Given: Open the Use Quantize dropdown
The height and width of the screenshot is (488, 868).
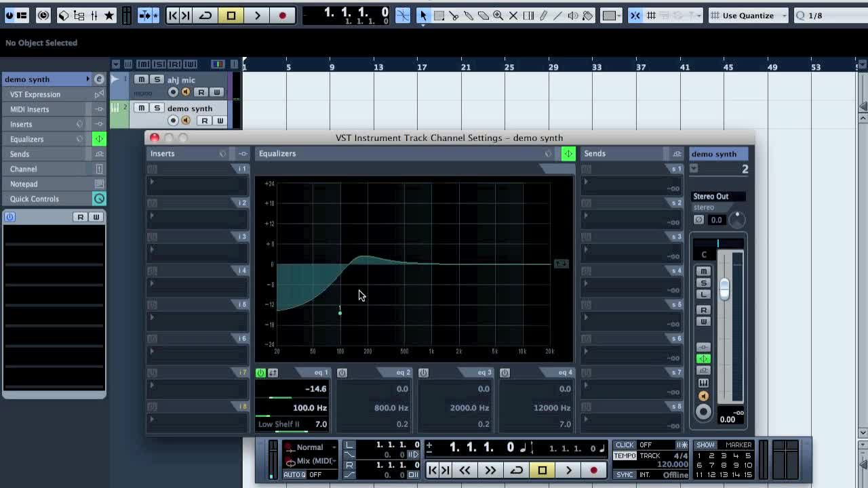Looking at the screenshot, I should click(x=748, y=15).
